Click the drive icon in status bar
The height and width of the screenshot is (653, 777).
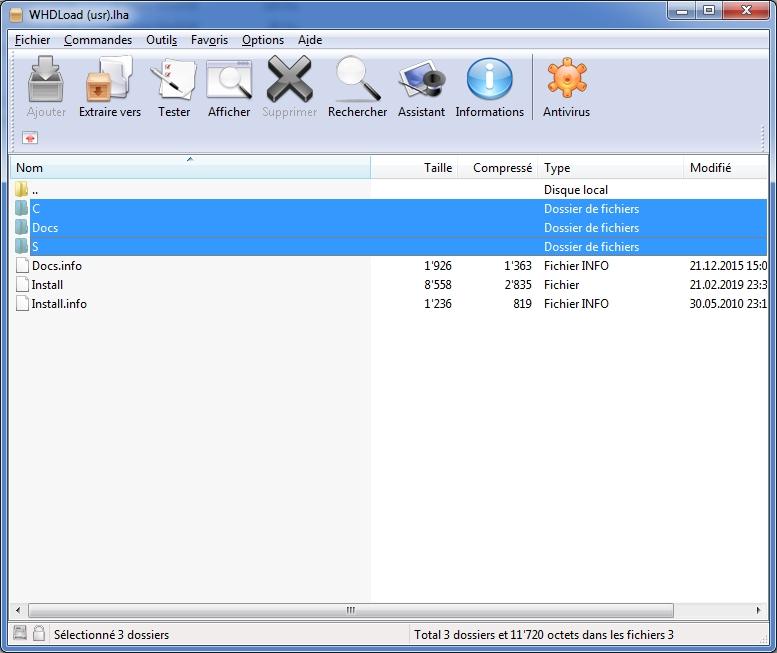(20, 634)
